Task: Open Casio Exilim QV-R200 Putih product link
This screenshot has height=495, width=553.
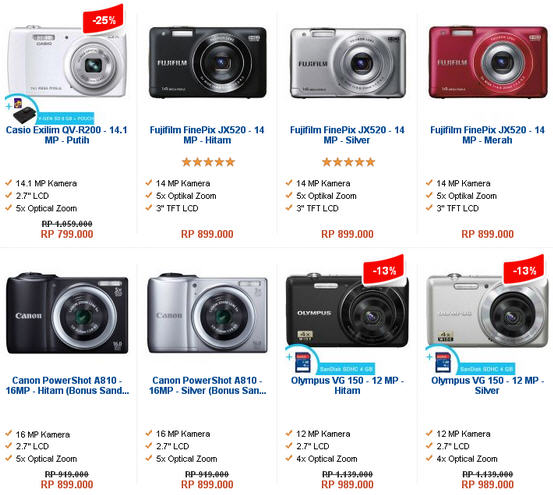Action: click(x=67, y=135)
